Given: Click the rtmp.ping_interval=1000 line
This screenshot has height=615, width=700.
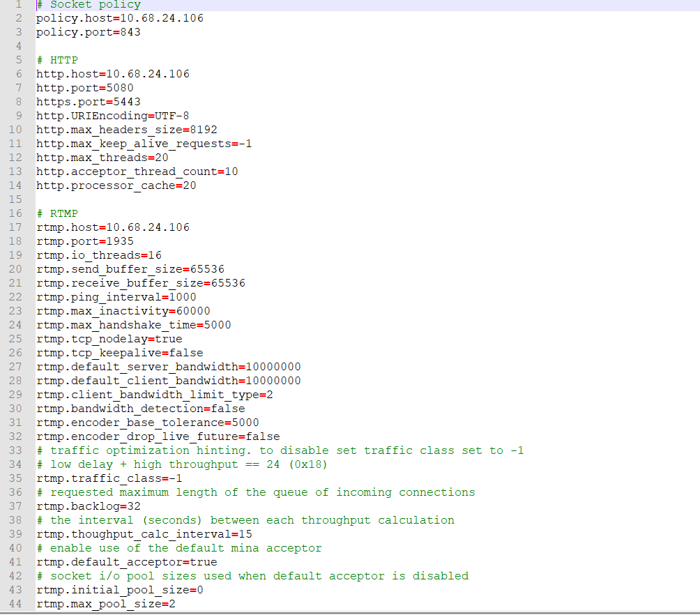Looking at the screenshot, I should pos(116,298).
